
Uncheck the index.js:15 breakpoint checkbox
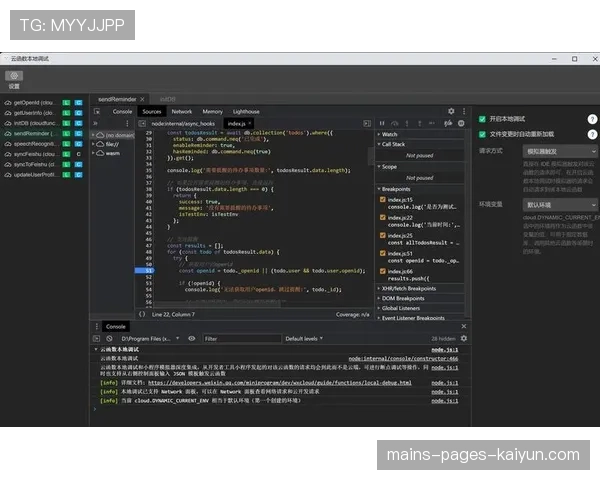pyautogui.click(x=383, y=199)
